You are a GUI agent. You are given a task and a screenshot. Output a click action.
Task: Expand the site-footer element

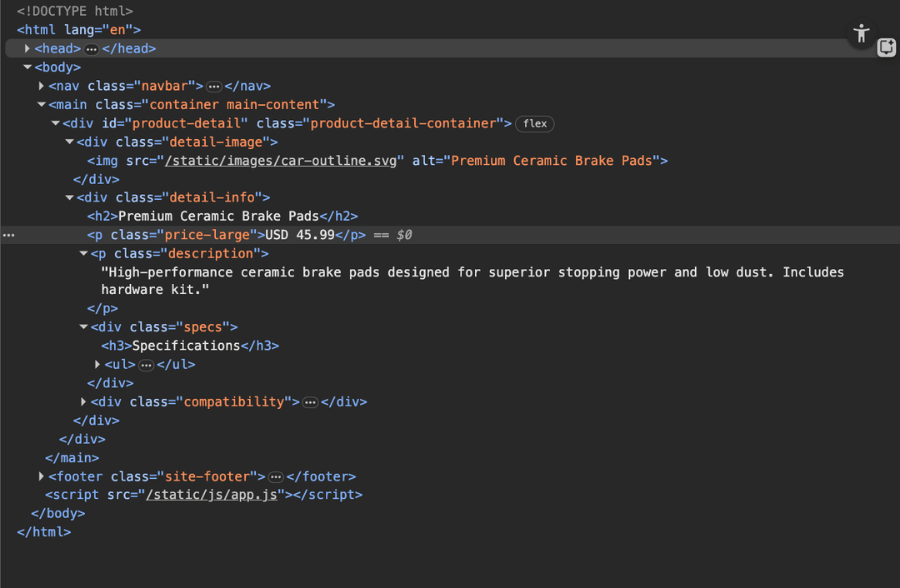coord(42,476)
